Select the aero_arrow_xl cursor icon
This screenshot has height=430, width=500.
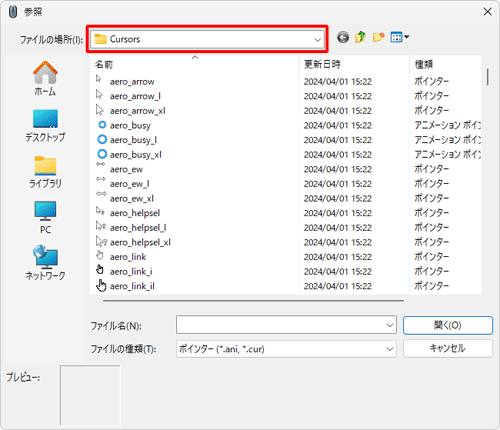pos(99,110)
